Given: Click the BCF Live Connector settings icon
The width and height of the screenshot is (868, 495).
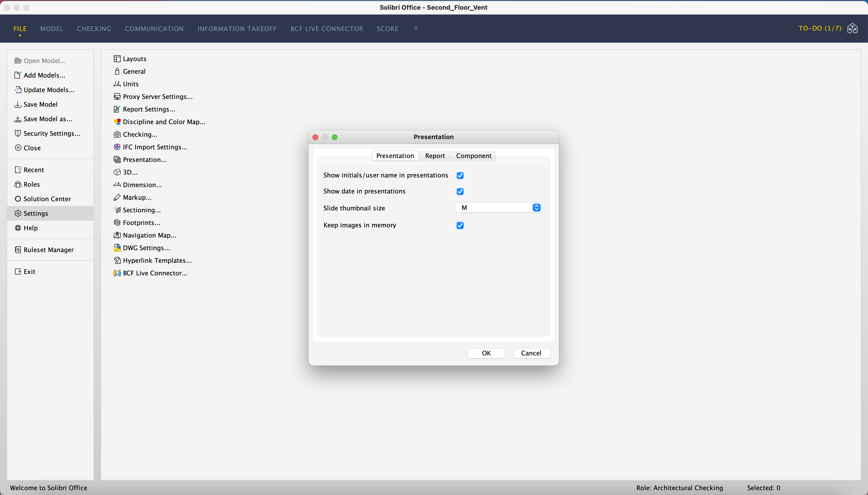Looking at the screenshot, I should 117,273.
